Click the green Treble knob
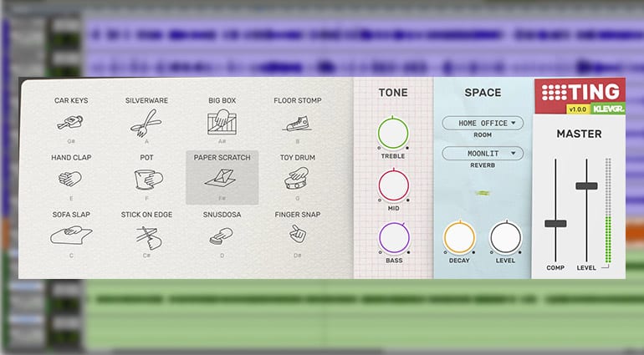 (x=393, y=133)
